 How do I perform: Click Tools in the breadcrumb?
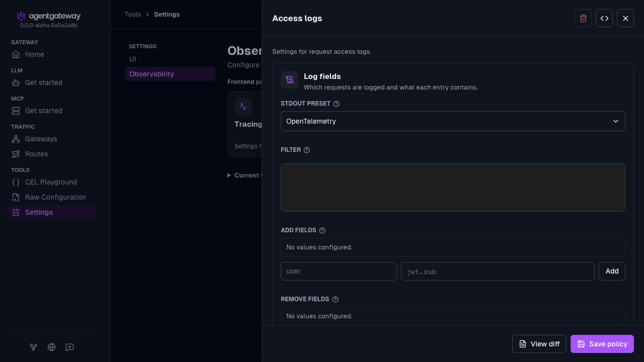click(x=133, y=14)
